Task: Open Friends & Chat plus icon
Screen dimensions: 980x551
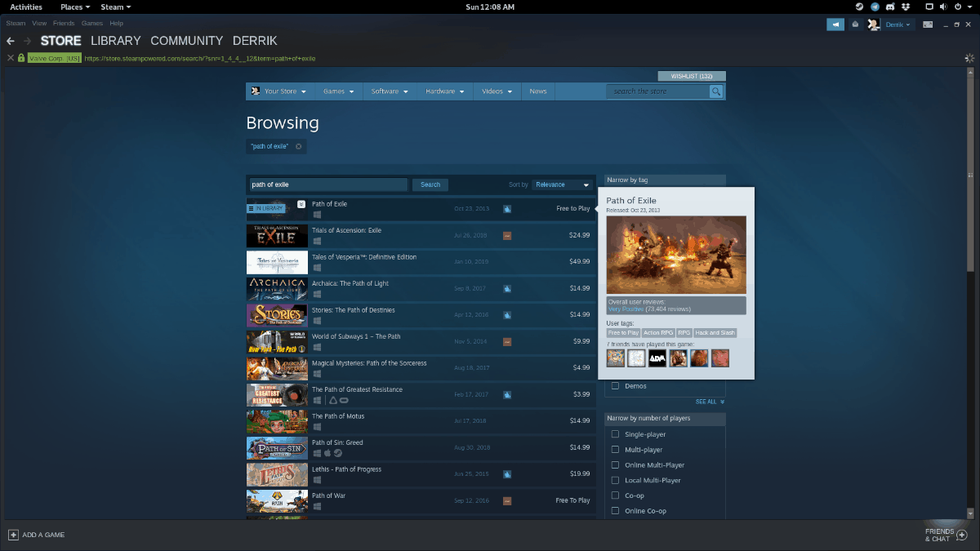Action: 961,535
